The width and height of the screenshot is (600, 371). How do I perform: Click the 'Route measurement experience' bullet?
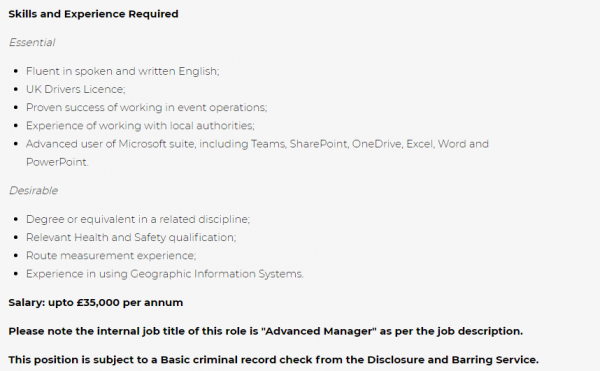click(111, 255)
